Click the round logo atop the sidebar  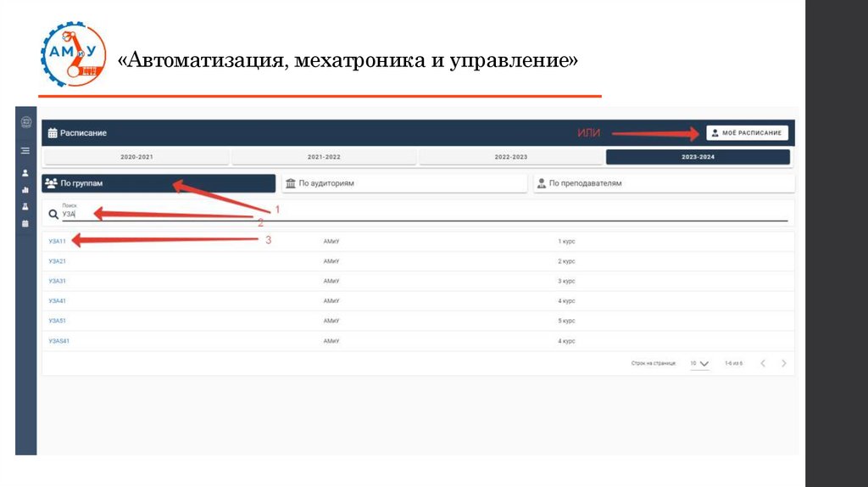[x=25, y=122]
